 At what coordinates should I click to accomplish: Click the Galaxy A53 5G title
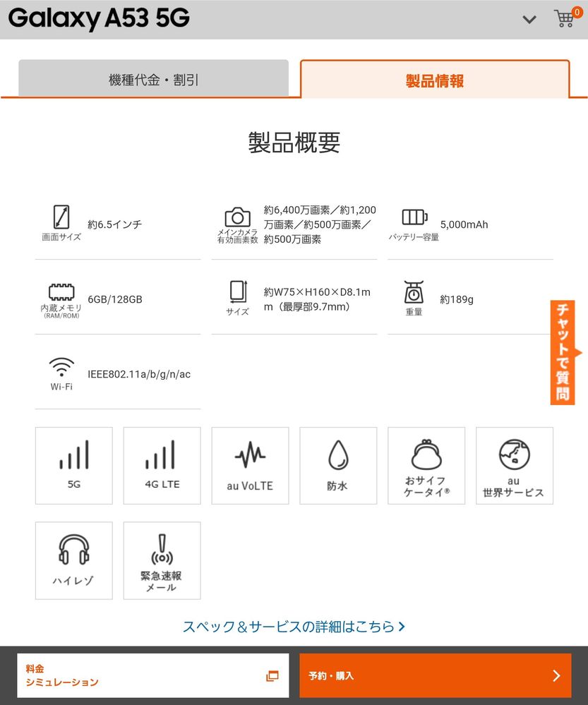pyautogui.click(x=99, y=18)
